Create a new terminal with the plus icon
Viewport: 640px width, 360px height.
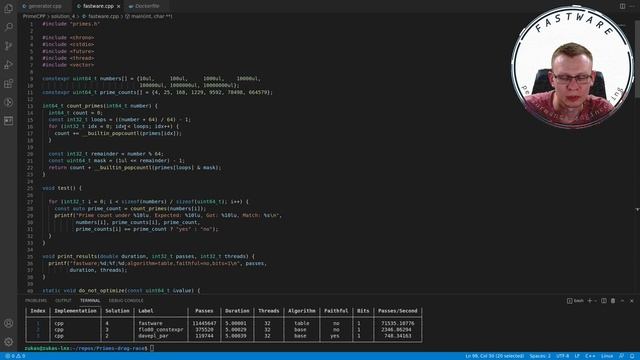[x=589, y=301]
